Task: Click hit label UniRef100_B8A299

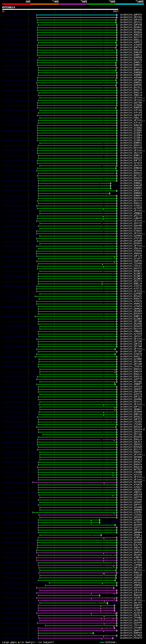Action: coord(131,595)
